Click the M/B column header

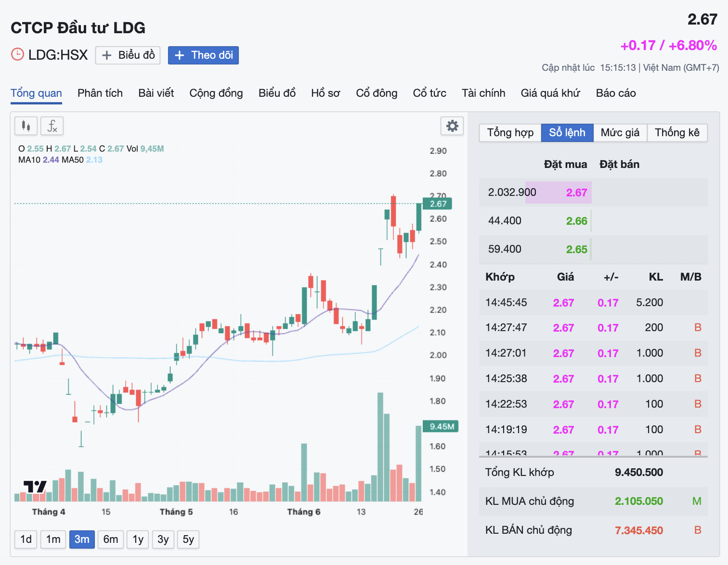point(690,277)
